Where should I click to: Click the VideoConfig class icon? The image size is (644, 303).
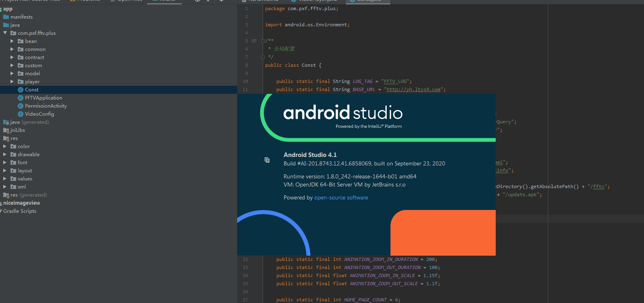coord(21,114)
